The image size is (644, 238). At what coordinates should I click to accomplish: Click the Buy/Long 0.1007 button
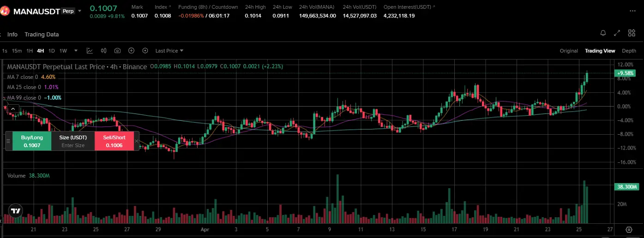pos(32,141)
